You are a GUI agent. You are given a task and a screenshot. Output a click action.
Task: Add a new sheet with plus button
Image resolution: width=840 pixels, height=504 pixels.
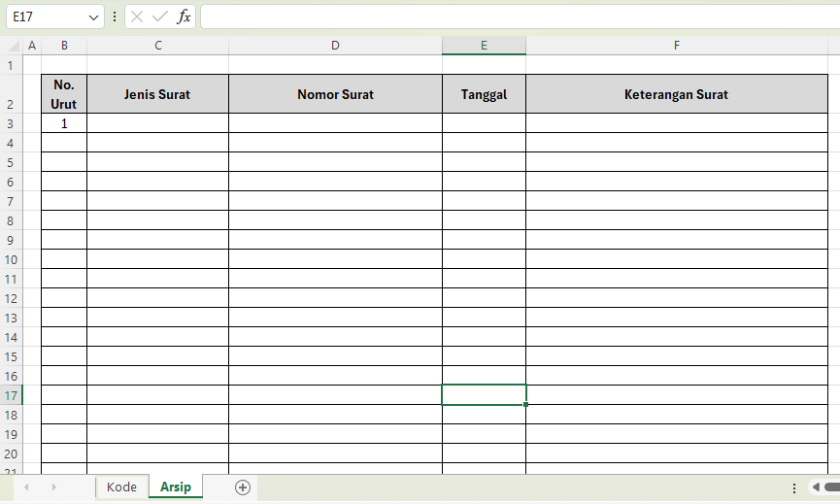tap(243, 487)
